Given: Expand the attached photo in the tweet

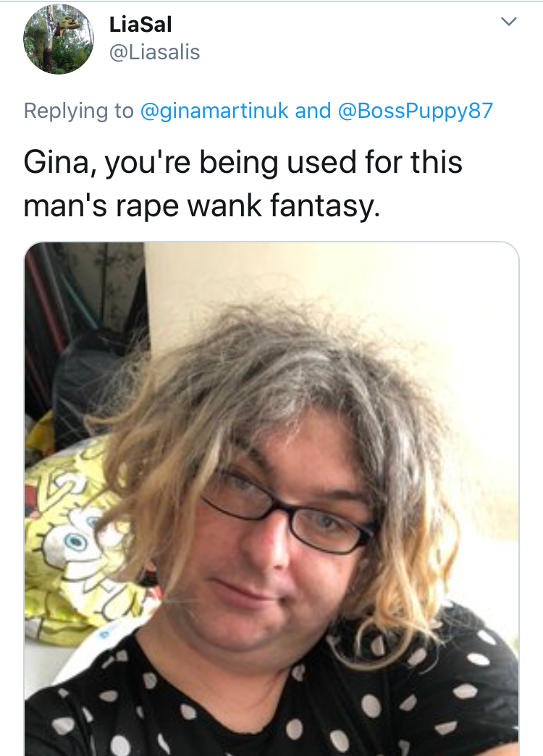Looking at the screenshot, I should (271, 498).
